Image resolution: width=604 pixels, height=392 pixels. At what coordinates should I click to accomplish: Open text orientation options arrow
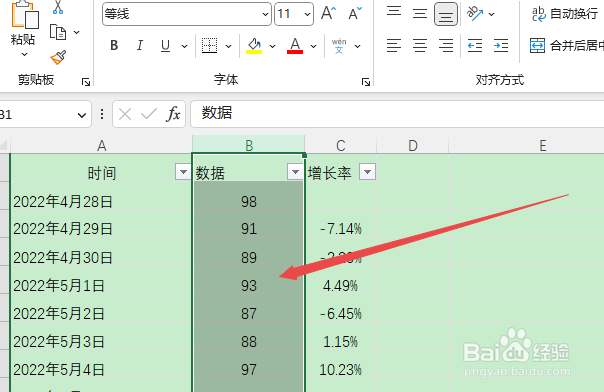pos(492,14)
